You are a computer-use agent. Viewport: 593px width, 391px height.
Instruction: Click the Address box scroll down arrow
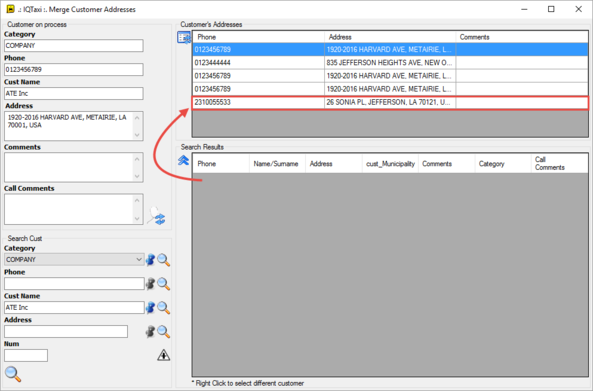(137, 135)
